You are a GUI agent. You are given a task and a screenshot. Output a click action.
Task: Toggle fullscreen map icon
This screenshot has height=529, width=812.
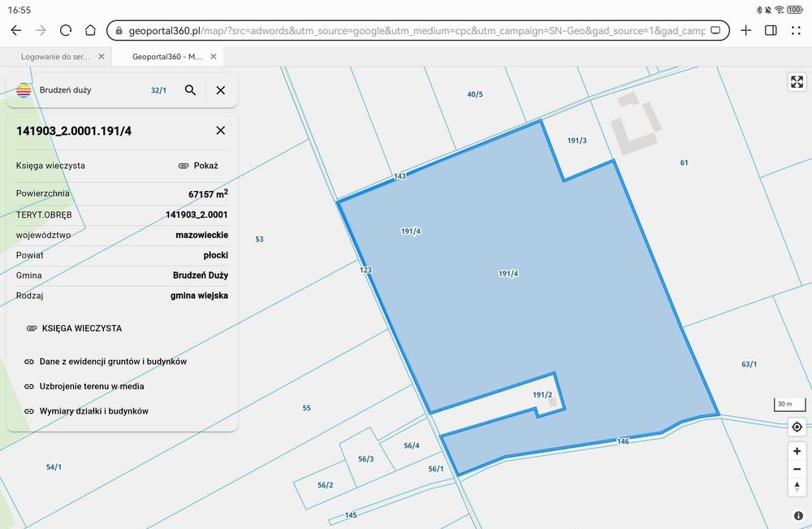(x=797, y=82)
